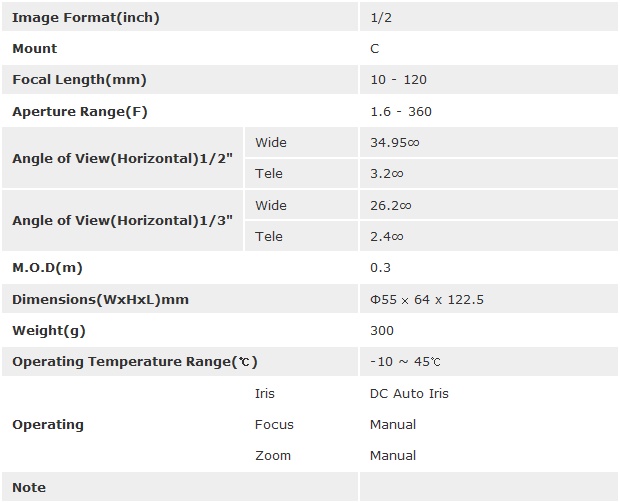
Task: Select the 34.95∞ wide angle value
Action: coord(395,143)
